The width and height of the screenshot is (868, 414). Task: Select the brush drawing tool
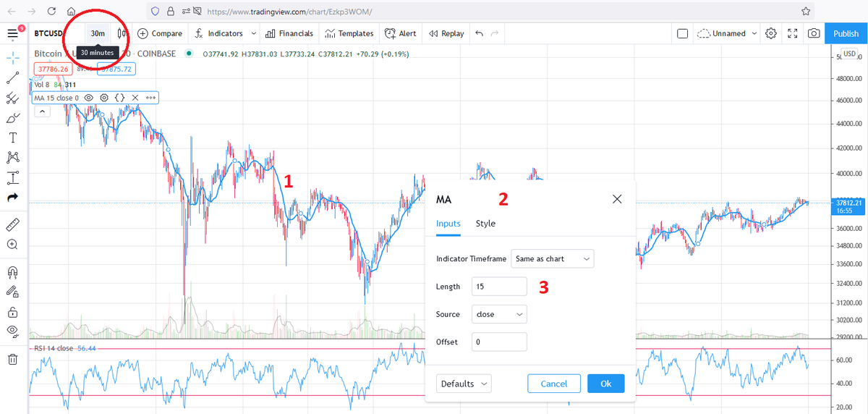pyautogui.click(x=12, y=118)
